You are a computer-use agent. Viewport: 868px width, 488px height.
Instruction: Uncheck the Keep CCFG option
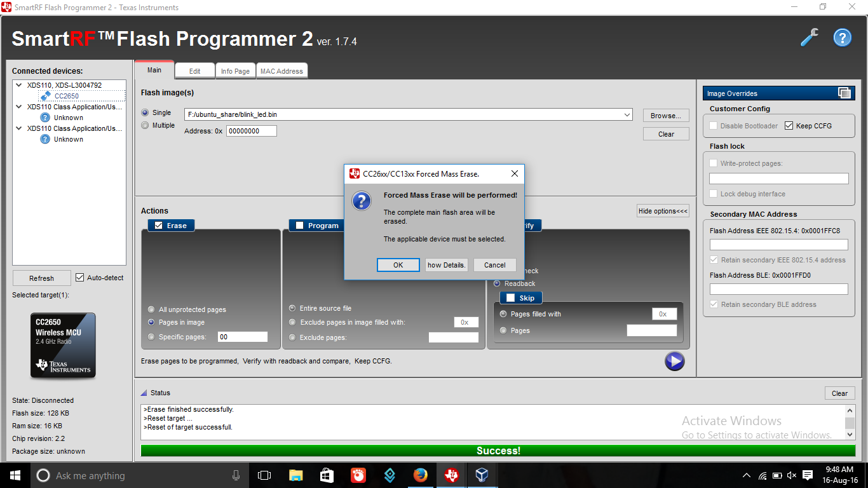coord(789,126)
